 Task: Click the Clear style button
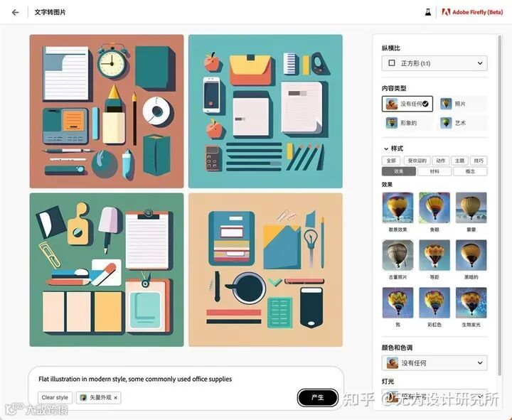tap(55, 397)
